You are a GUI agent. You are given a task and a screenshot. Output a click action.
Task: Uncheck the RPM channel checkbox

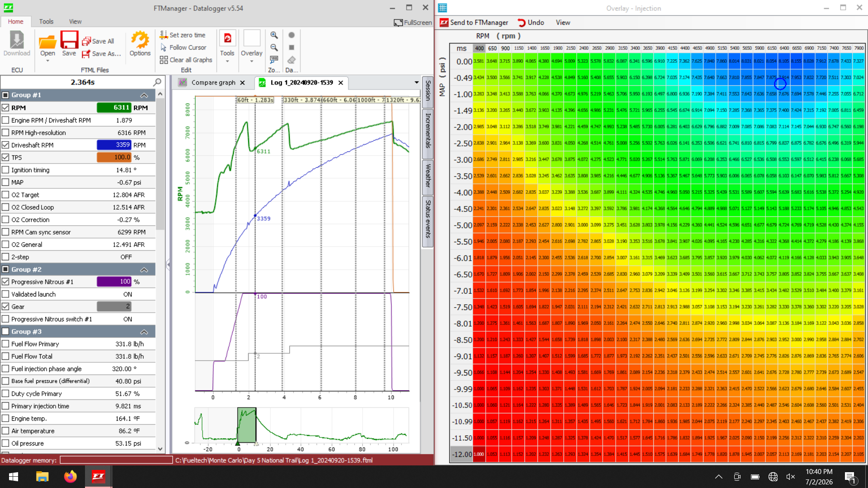click(x=5, y=108)
